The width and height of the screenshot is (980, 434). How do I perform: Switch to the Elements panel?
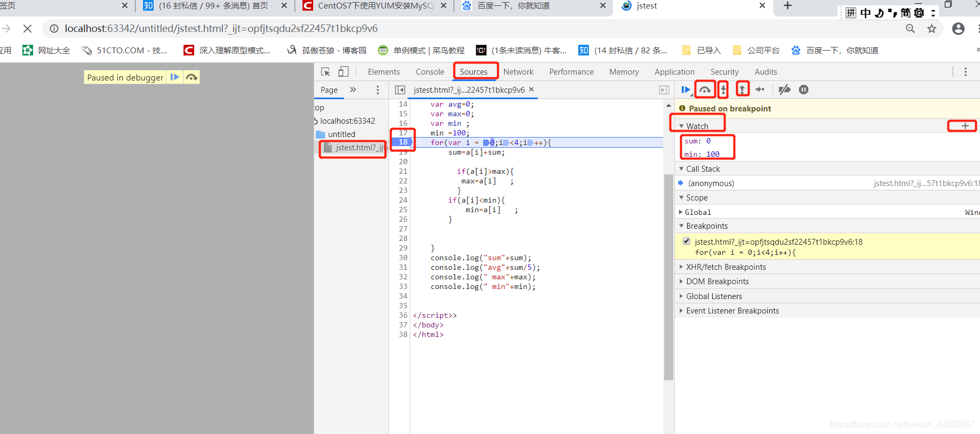tap(384, 71)
